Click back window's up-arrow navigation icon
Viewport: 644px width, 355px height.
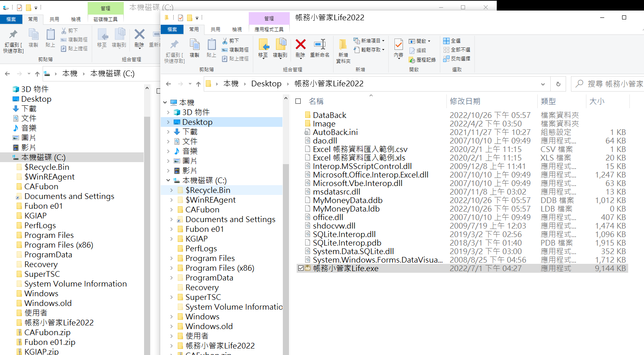coord(37,74)
